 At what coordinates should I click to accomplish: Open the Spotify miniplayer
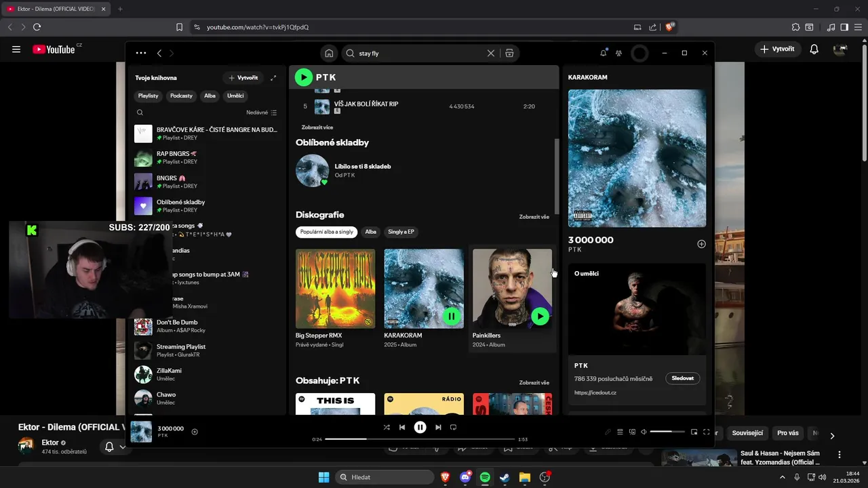pyautogui.click(x=694, y=432)
